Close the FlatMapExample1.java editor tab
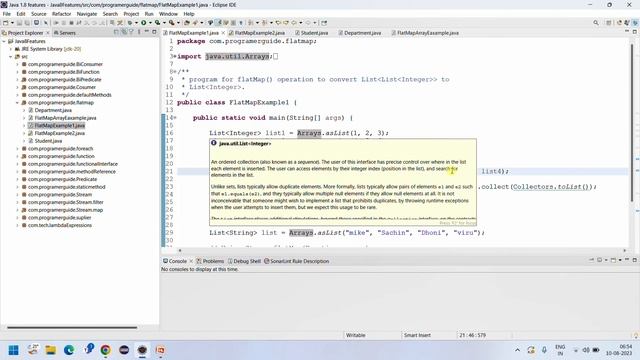 click(223, 33)
